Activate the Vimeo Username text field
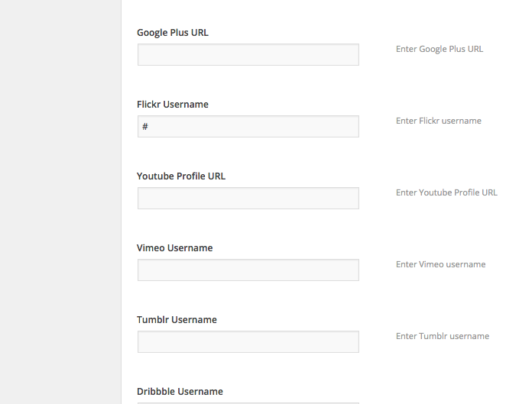 248,270
